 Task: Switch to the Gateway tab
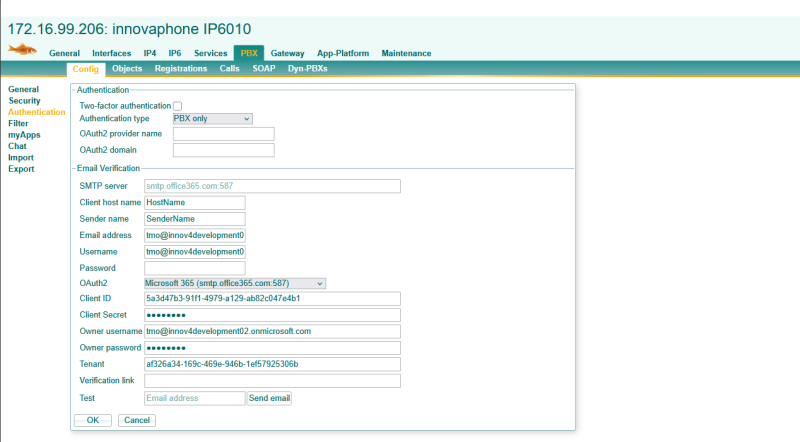(287, 53)
